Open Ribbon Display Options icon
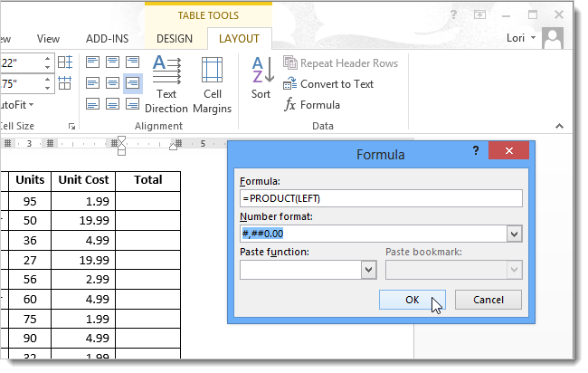Screen dimensions: 588x373 point(479,15)
